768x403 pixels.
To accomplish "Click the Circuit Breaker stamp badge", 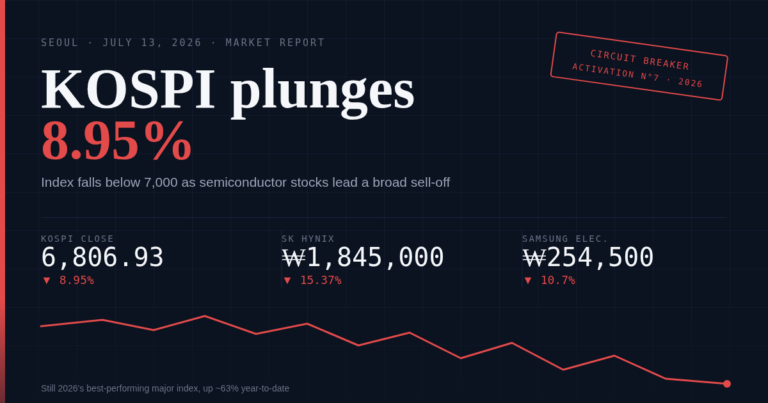I will click(x=639, y=66).
